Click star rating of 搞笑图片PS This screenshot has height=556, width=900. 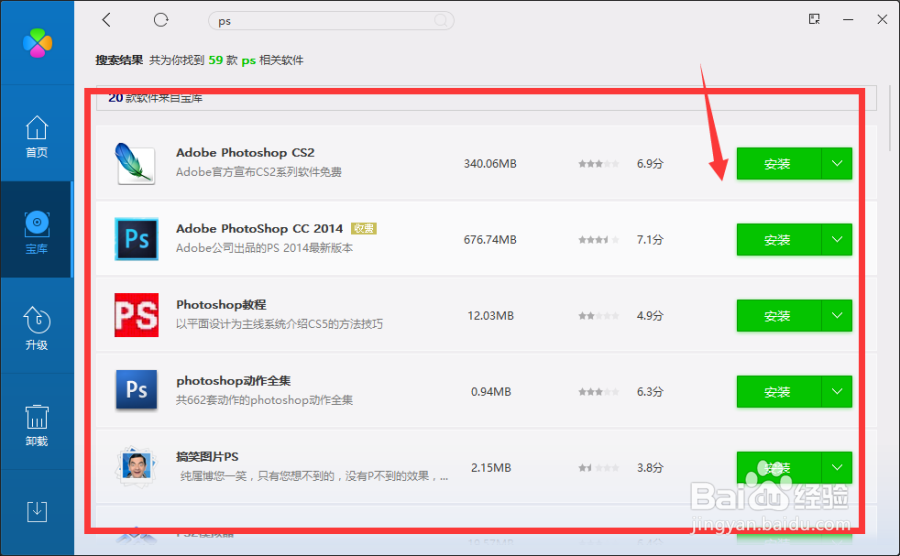point(599,468)
